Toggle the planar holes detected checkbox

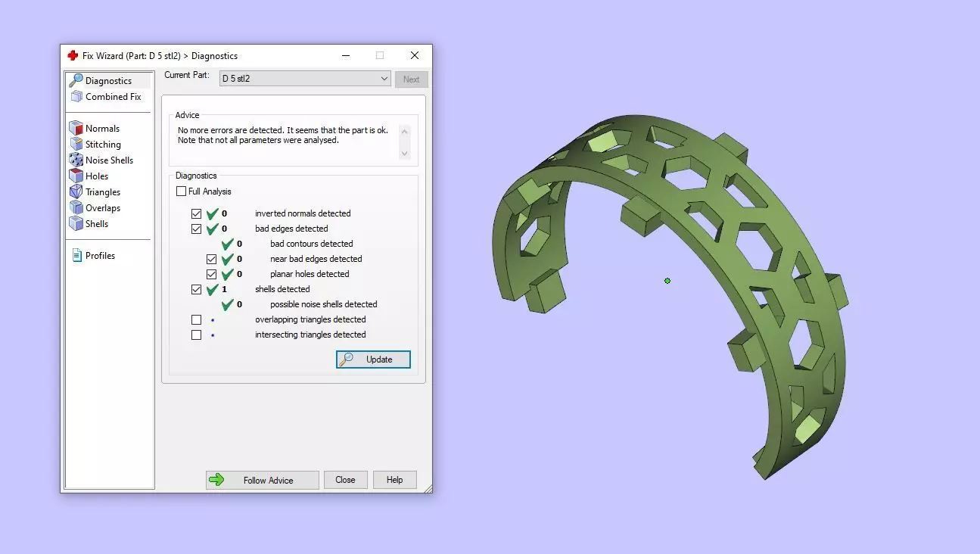point(212,274)
